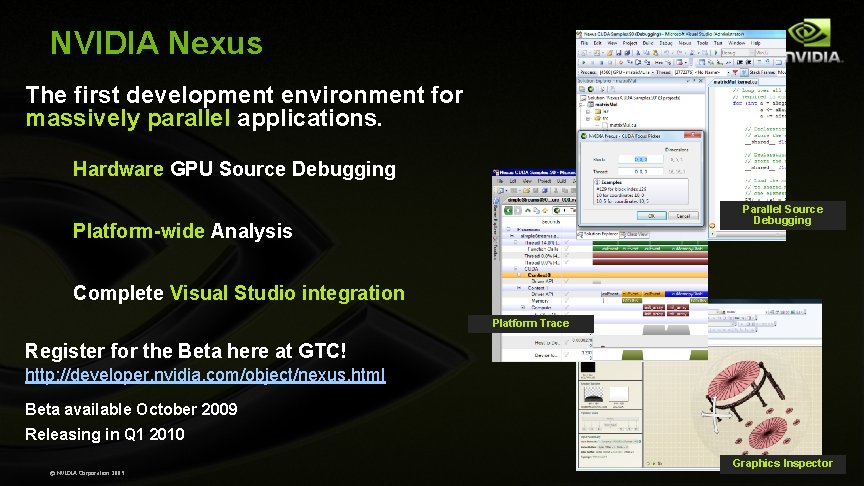The height and width of the screenshot is (486, 864).
Task: Switch to the Solution Explorer bottom tab
Action: pyautogui.click(x=598, y=234)
